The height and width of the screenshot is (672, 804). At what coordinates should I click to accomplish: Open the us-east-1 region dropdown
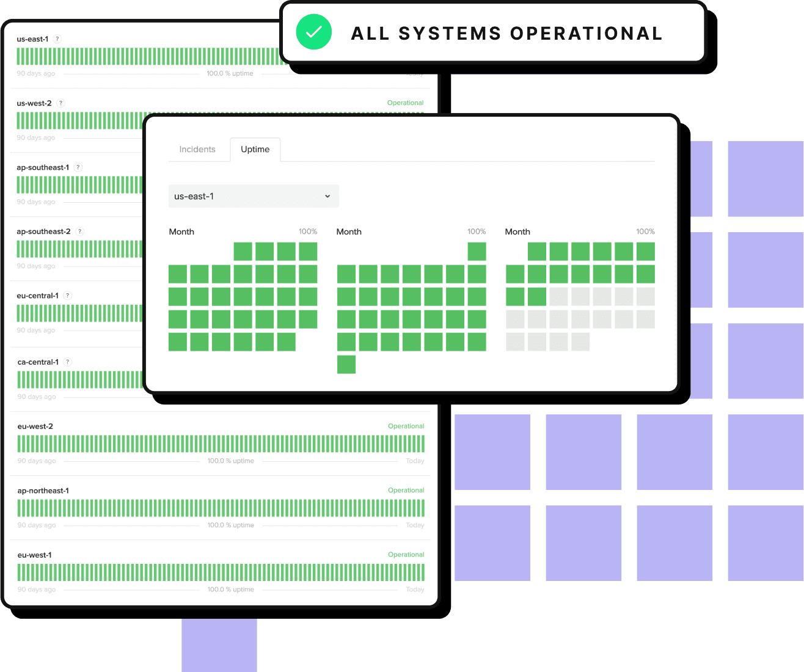click(254, 196)
